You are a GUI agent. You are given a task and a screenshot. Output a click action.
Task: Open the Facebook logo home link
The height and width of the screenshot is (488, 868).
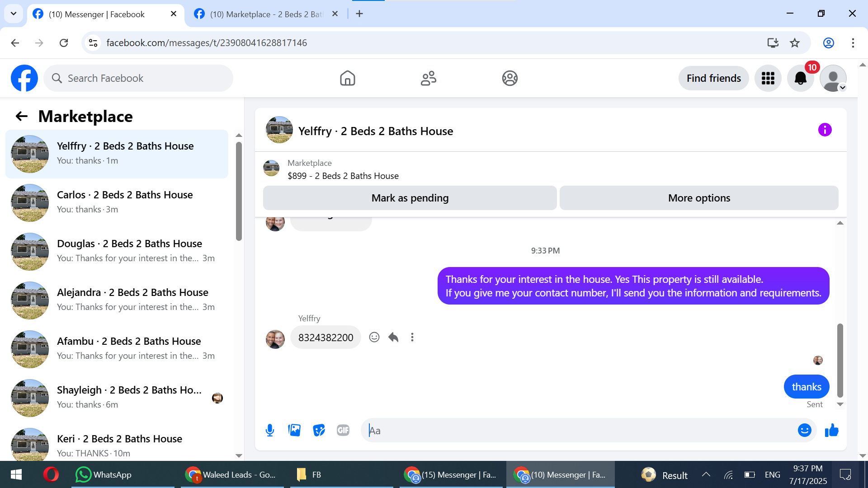[24, 78]
